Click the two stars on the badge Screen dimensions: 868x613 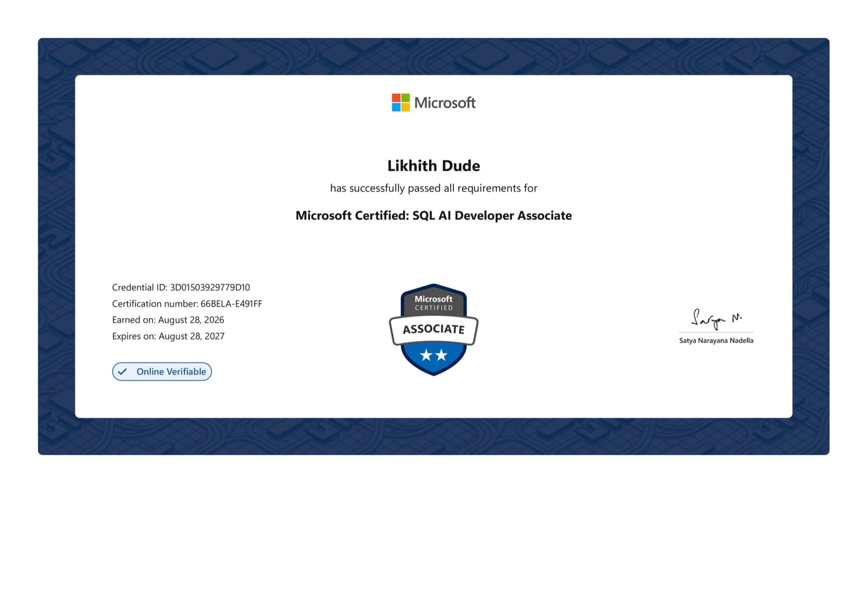click(434, 355)
